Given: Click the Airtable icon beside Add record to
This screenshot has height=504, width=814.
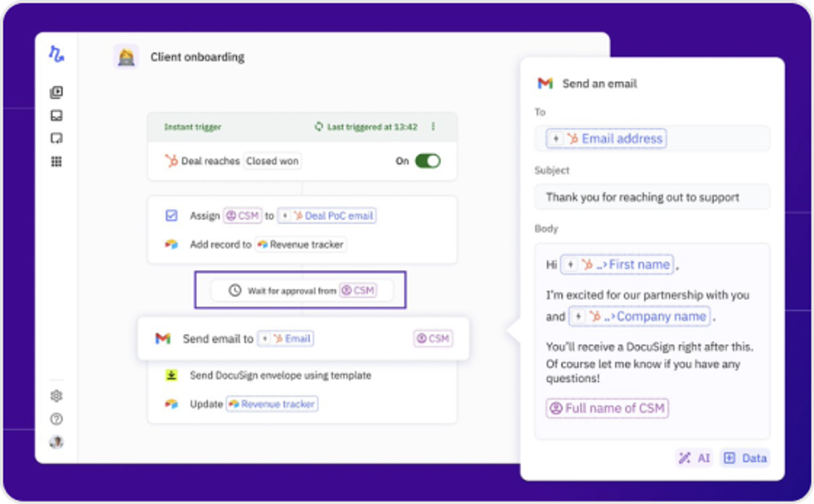Looking at the screenshot, I should pos(171,244).
